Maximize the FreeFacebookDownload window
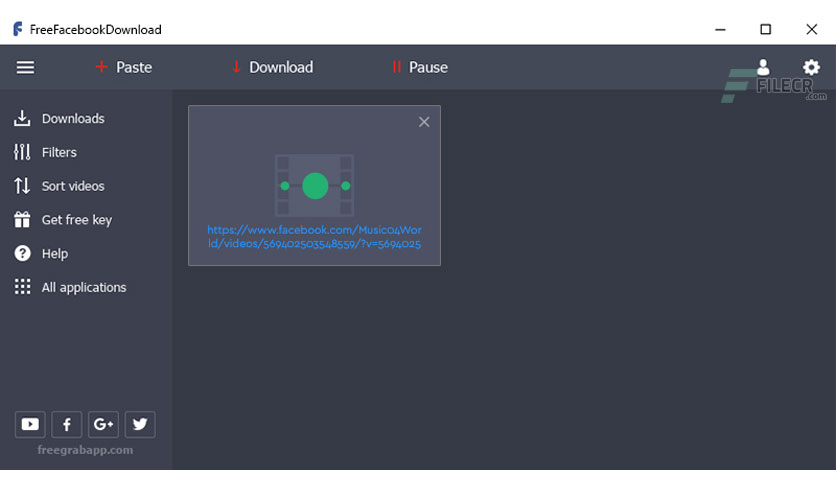 (x=766, y=29)
